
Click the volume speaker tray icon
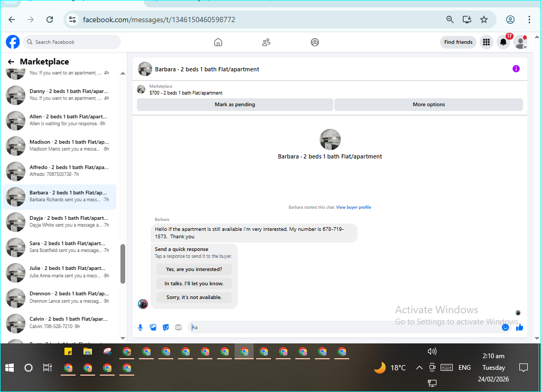pos(432,351)
